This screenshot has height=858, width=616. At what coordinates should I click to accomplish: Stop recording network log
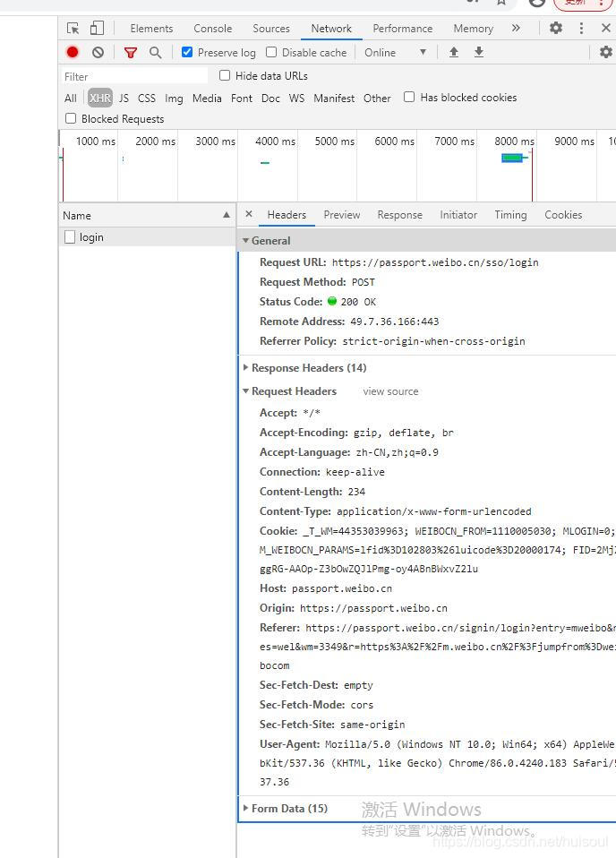73,53
